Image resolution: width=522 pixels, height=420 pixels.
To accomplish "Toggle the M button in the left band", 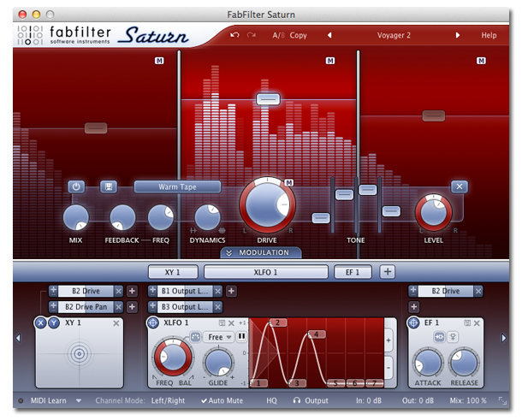I will click(159, 61).
